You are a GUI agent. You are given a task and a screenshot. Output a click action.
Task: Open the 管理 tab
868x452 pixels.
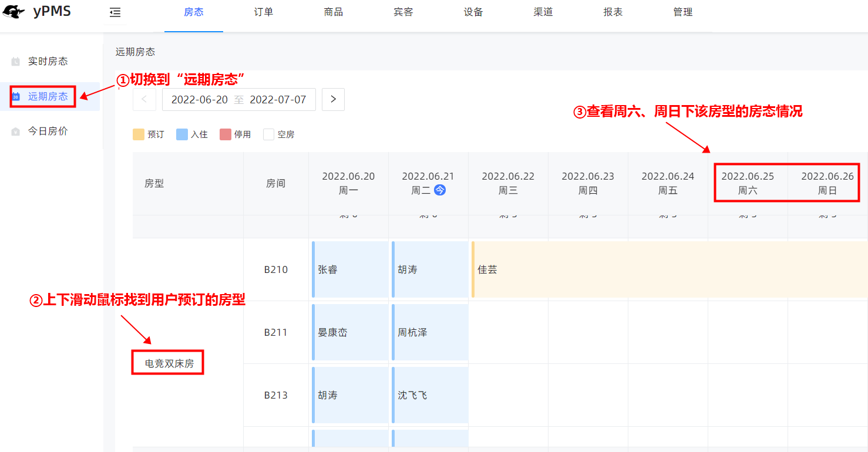pos(683,12)
